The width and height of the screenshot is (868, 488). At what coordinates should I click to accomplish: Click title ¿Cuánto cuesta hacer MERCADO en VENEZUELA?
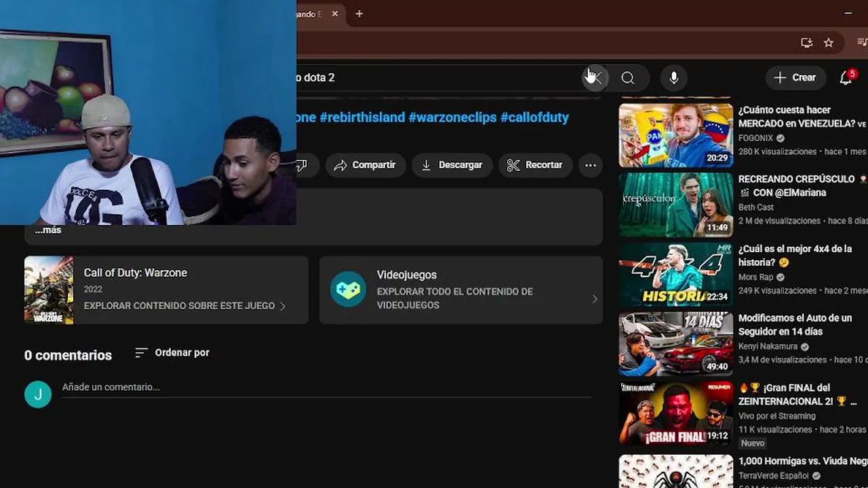pos(802,117)
